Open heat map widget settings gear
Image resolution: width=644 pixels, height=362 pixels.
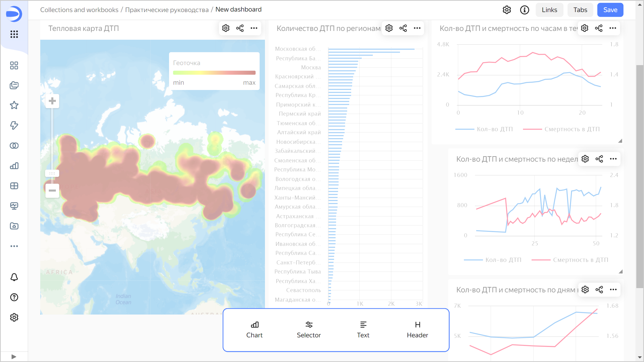coord(226,28)
